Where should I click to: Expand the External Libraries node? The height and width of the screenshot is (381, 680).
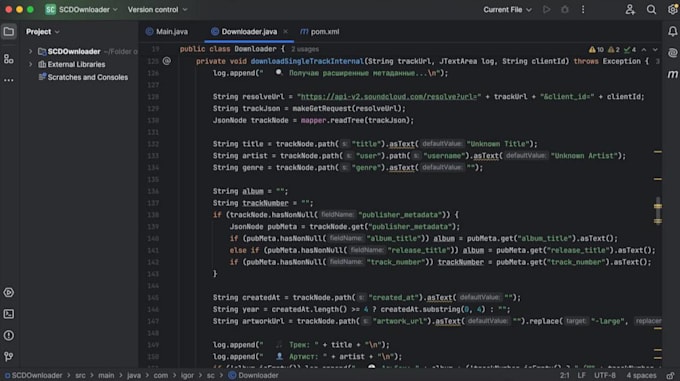(x=30, y=64)
